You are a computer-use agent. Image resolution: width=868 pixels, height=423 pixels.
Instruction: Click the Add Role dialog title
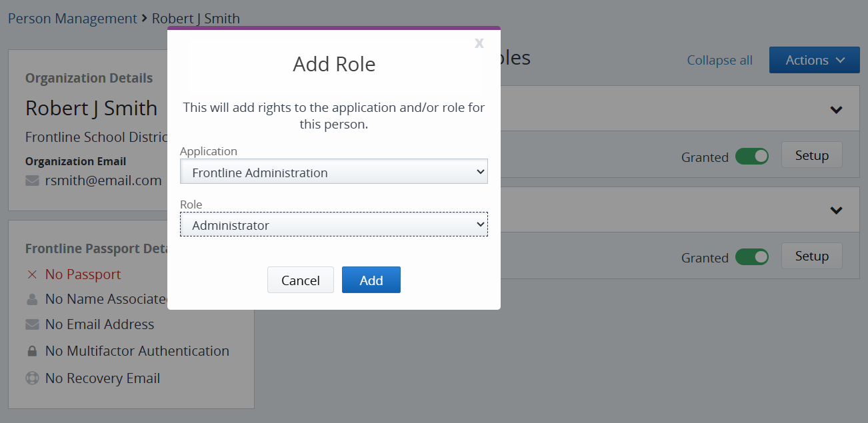[334, 64]
